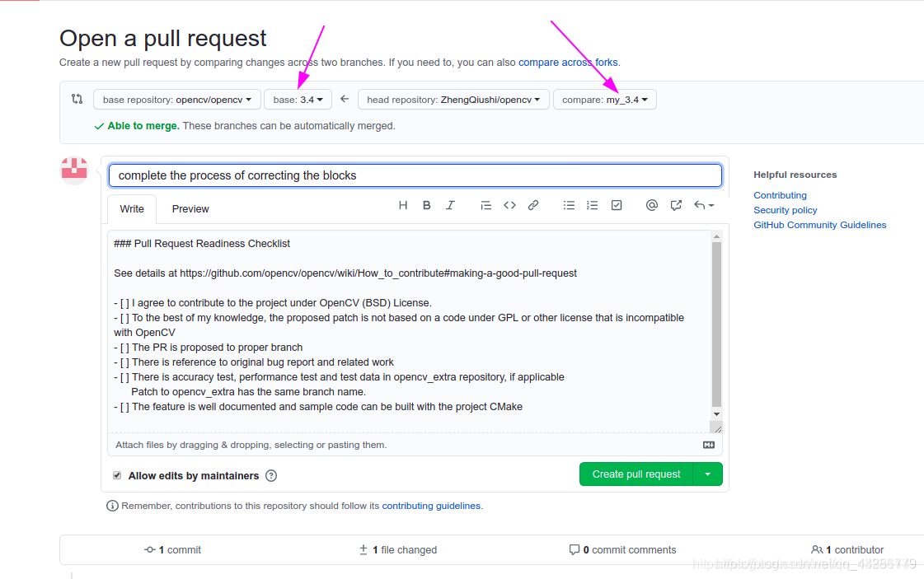Viewport: 924px width, 579px height.
Task: Open GitHub Community Guidelines link
Action: (819, 225)
